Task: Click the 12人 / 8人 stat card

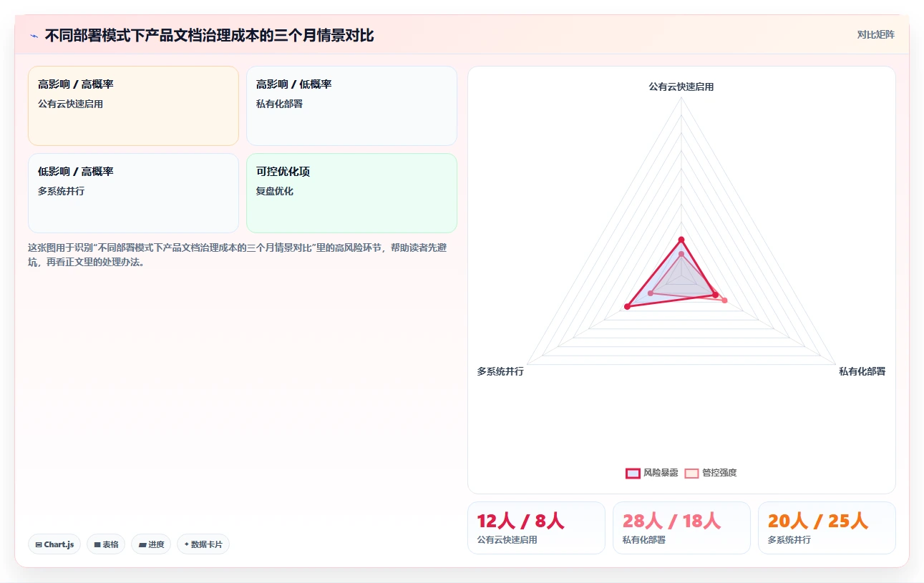Action: (x=536, y=528)
